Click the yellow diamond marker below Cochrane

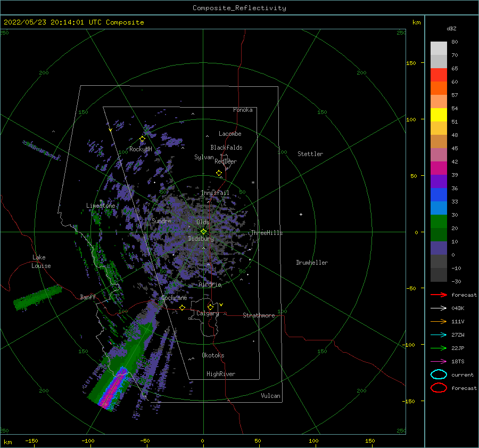(x=182, y=307)
